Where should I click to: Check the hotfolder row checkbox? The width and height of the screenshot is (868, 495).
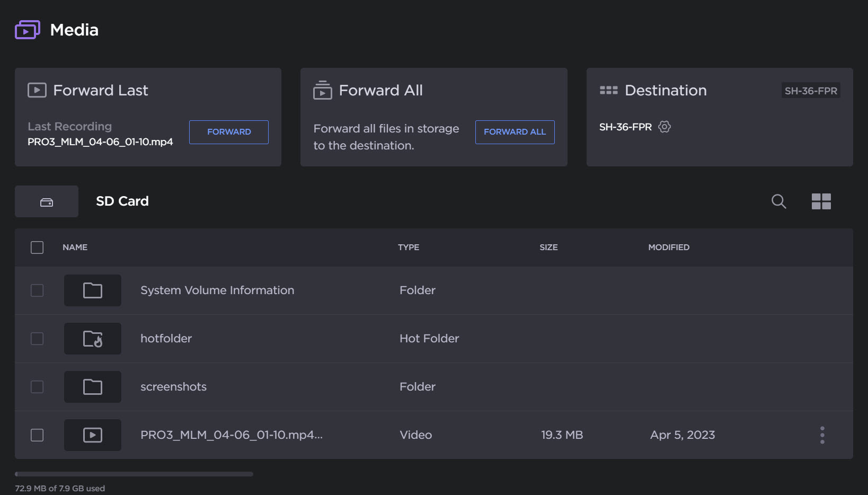(37, 339)
